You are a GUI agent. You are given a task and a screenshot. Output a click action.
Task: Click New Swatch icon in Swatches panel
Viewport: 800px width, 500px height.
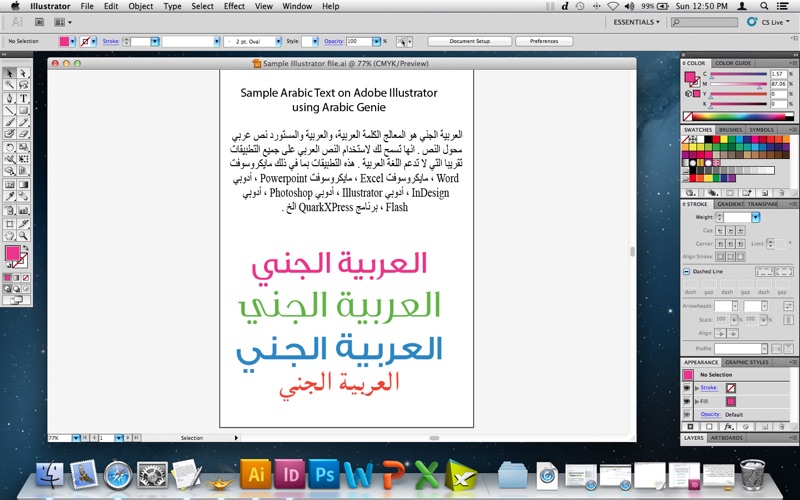[x=765, y=193]
